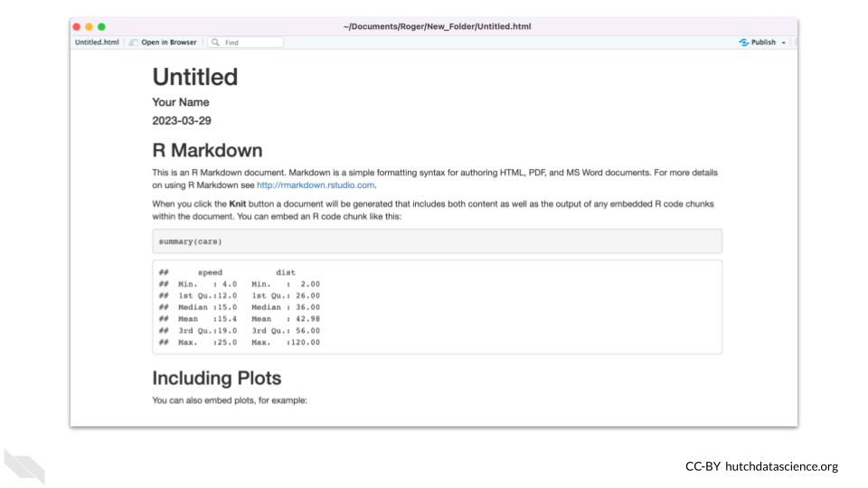Click the Untitled.html tab label
Viewport: 868px width, 488px height.
coord(97,42)
